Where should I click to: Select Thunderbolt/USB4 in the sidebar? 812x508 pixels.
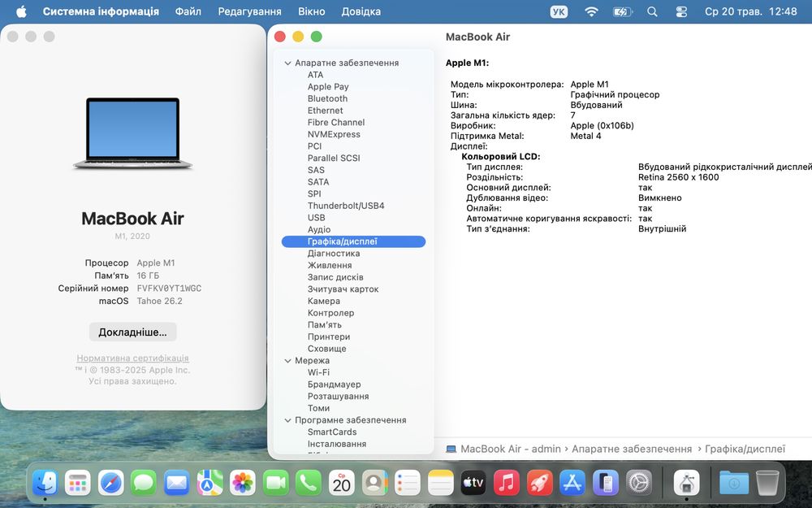[x=346, y=206]
